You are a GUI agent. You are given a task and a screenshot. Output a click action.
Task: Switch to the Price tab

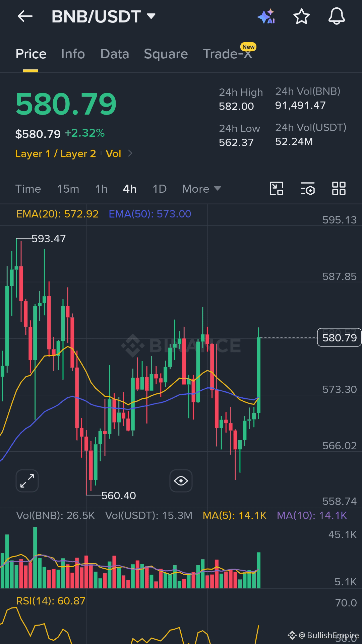31,54
